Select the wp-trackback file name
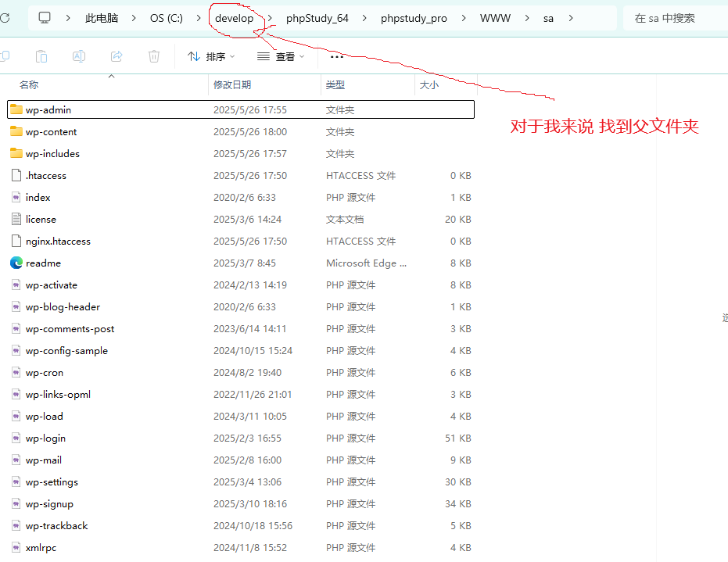This screenshot has width=728, height=562. 56,525
